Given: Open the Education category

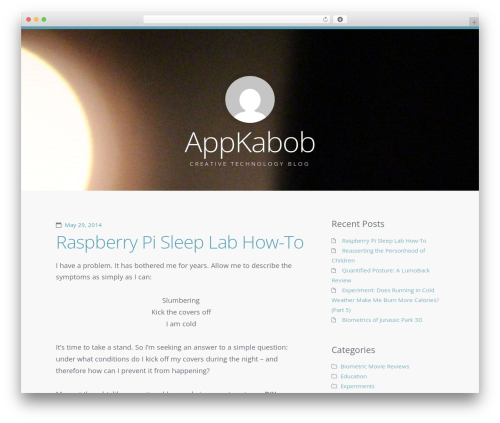Looking at the screenshot, I should pos(354,376).
